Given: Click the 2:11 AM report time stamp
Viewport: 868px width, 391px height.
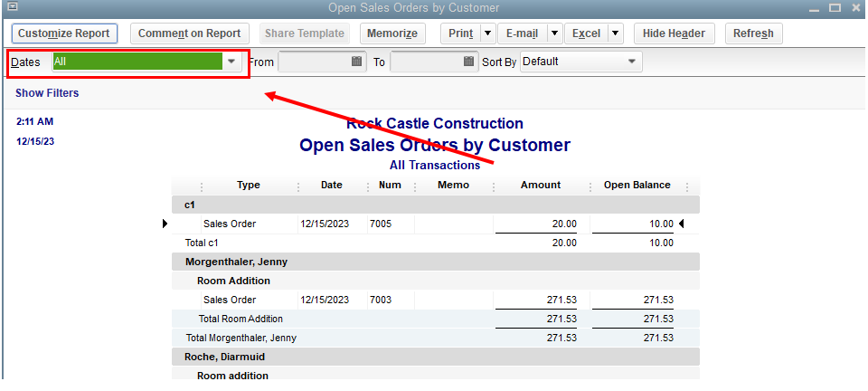Looking at the screenshot, I should tap(35, 122).
